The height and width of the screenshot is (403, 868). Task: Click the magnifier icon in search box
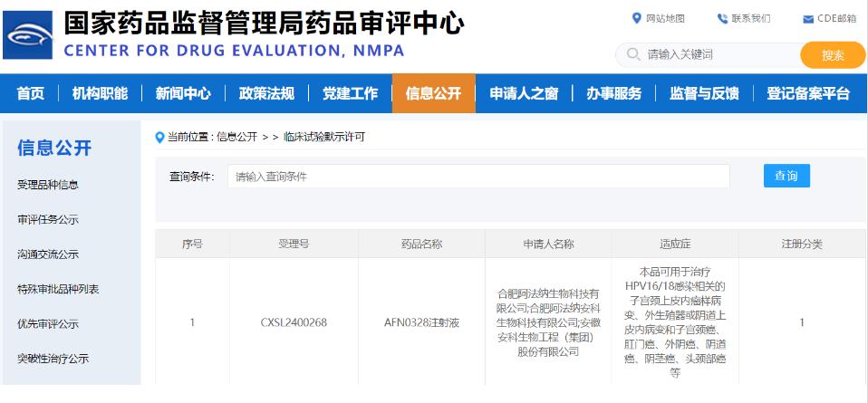(632, 55)
